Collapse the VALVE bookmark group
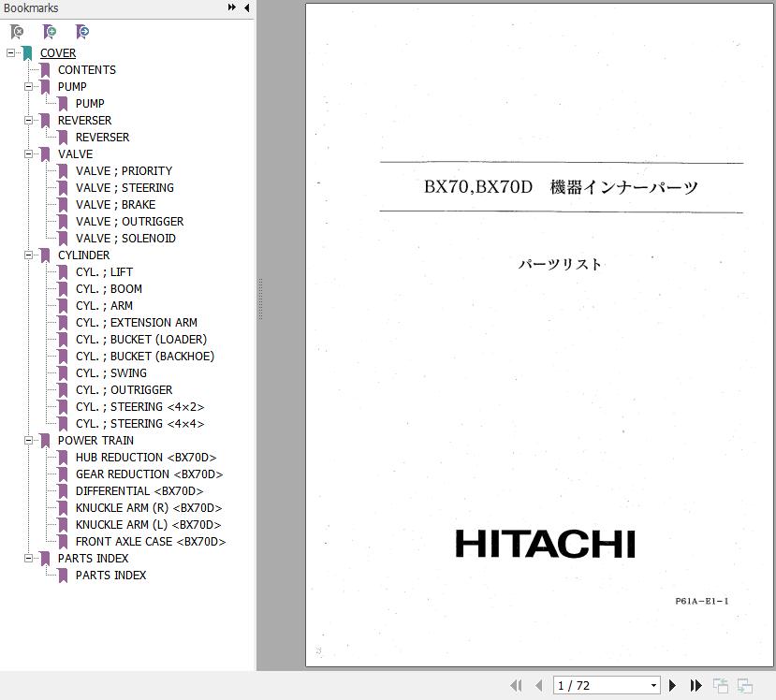 click(28, 154)
